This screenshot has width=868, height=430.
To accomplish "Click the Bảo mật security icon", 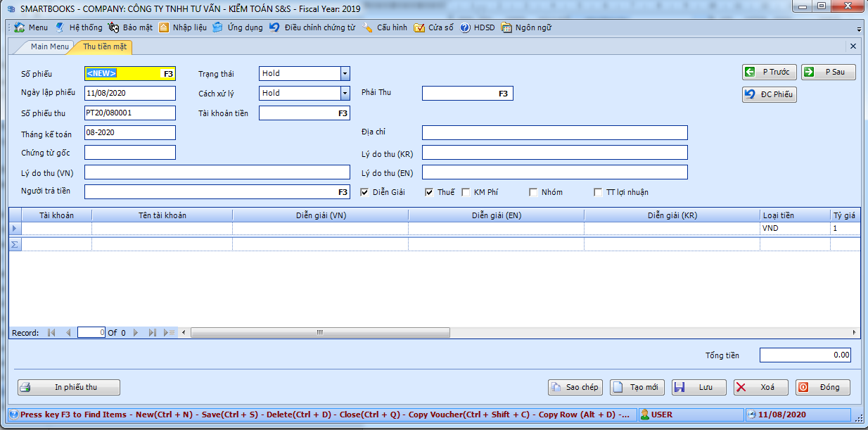I will pos(113,27).
